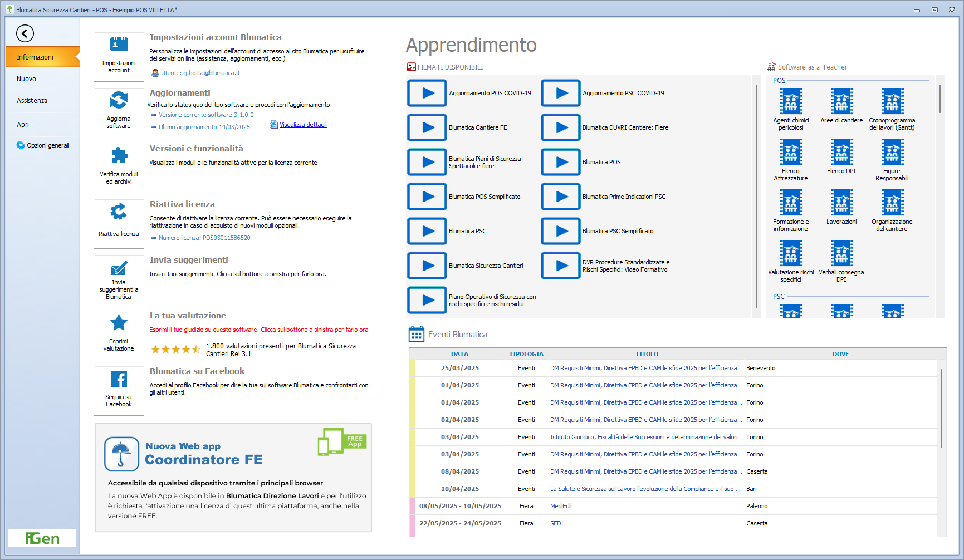Play the Blumatica PSC video
Viewport: 964px width, 560px height.
[x=427, y=231]
